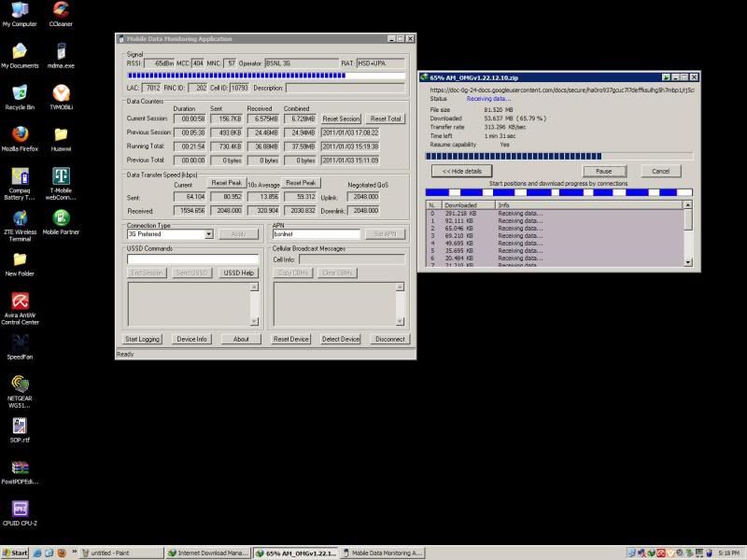Image resolution: width=747 pixels, height=560 pixels.
Task: Open Avira AntiVir Control Center icon
Action: (x=20, y=308)
